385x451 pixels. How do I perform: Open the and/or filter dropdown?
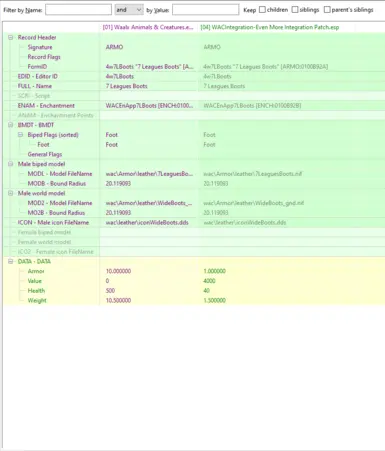129,10
